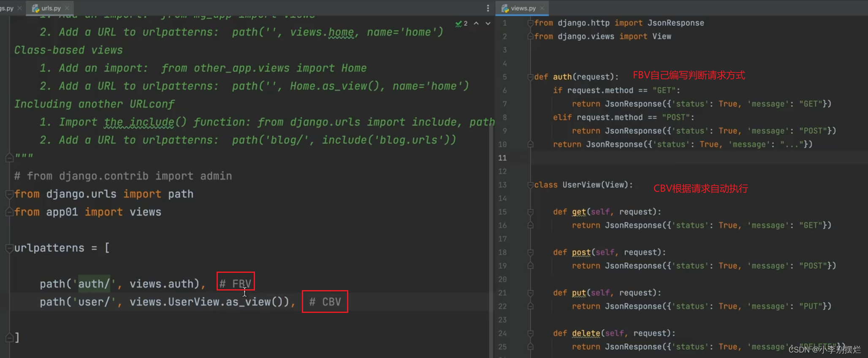
Task: Collapse the urlpatterns list in urls.py
Action: 9,248
